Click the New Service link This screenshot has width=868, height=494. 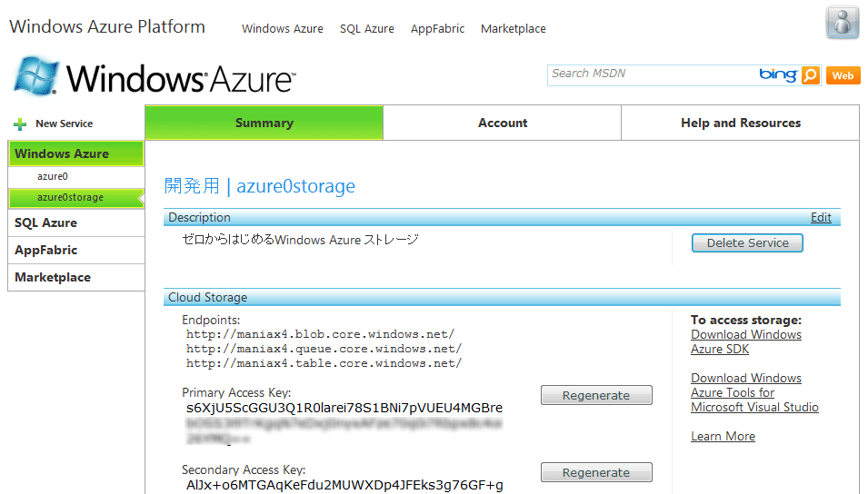[x=65, y=123]
